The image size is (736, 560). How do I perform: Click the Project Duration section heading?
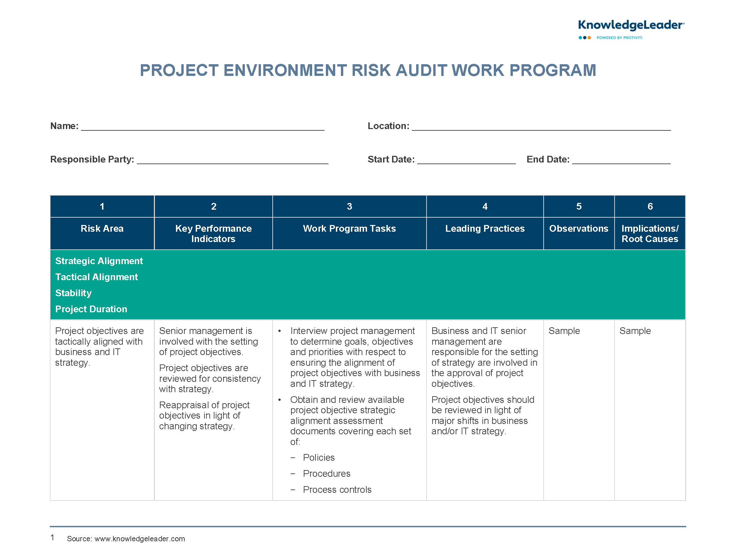(x=91, y=309)
